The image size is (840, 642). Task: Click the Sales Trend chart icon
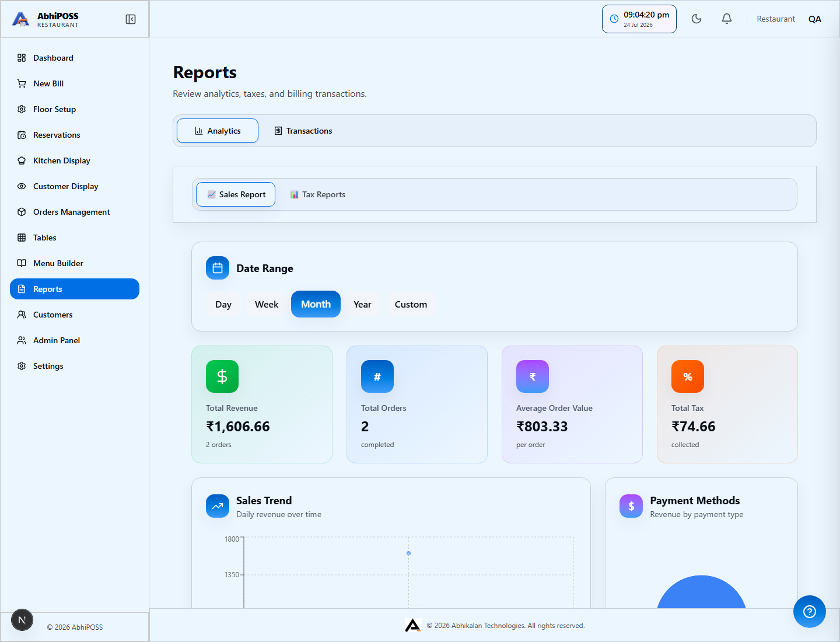point(218,506)
